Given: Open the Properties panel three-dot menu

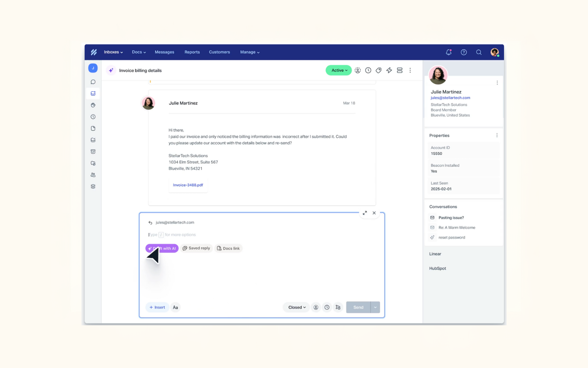Looking at the screenshot, I should 497,135.
